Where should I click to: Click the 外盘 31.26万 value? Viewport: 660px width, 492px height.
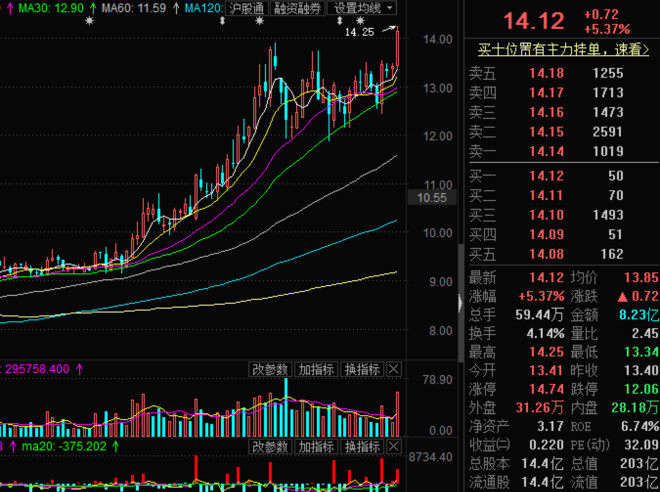(540, 407)
